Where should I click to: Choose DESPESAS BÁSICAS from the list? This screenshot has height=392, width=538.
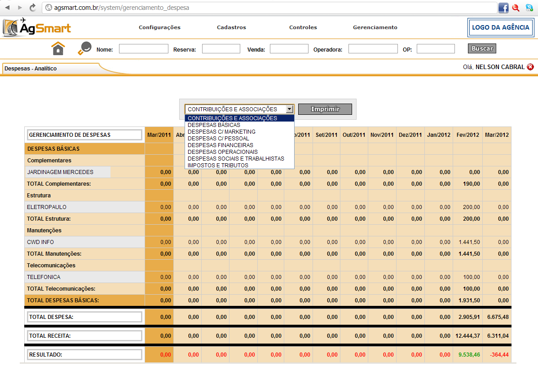(239, 125)
